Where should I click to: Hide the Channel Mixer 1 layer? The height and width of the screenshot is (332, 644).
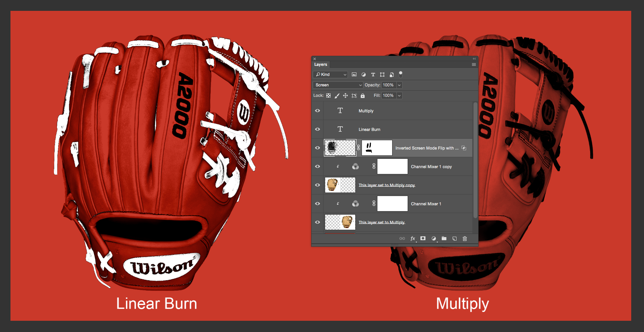[317, 204]
